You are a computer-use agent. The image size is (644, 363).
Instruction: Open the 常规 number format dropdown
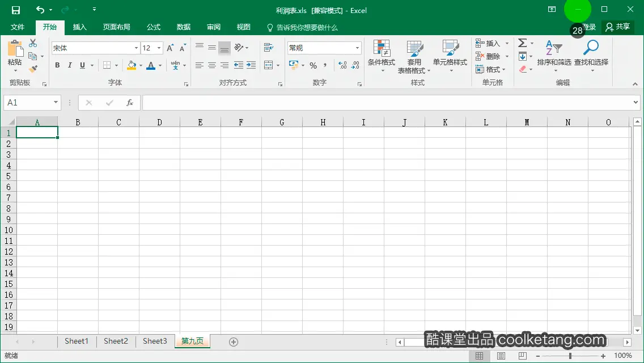pyautogui.click(x=357, y=48)
